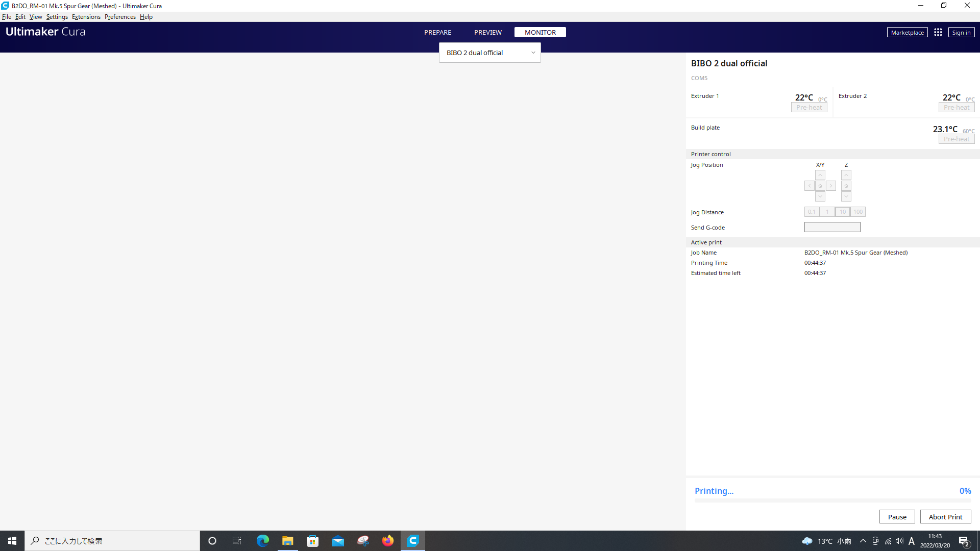Click the Google apps grid icon
Screen dimensions: 980x551
click(x=938, y=32)
